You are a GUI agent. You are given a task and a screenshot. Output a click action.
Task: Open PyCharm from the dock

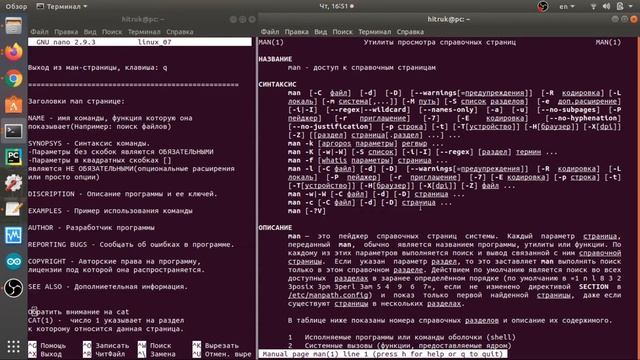[13, 157]
